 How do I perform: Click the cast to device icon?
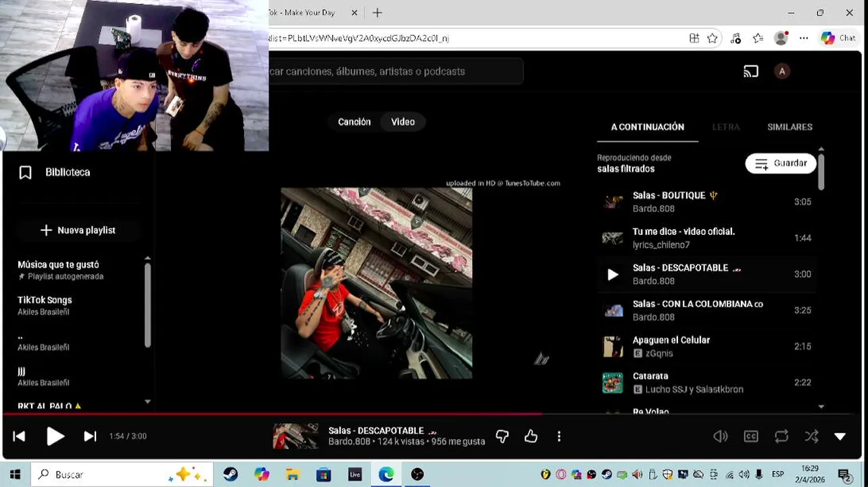click(x=751, y=71)
